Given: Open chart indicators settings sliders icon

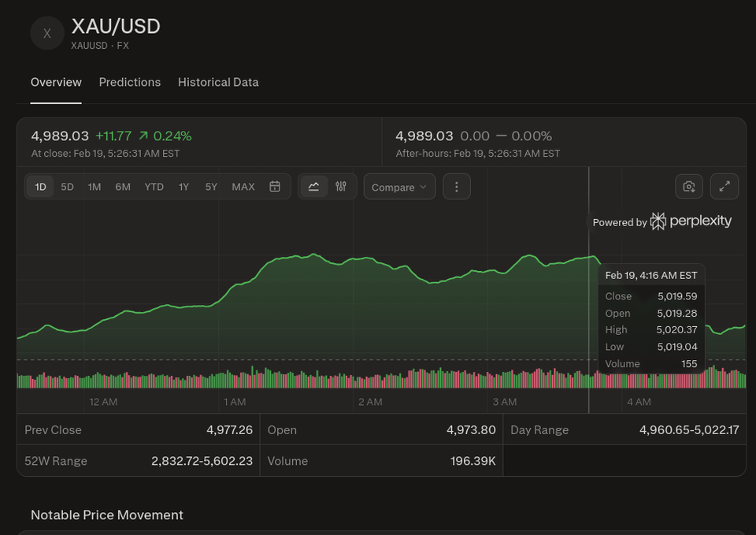Looking at the screenshot, I should [341, 187].
